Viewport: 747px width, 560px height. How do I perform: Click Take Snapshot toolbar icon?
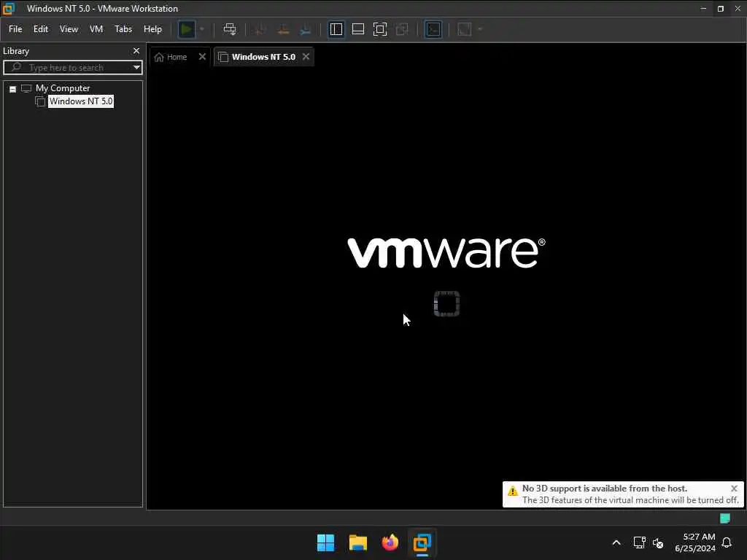coord(260,29)
